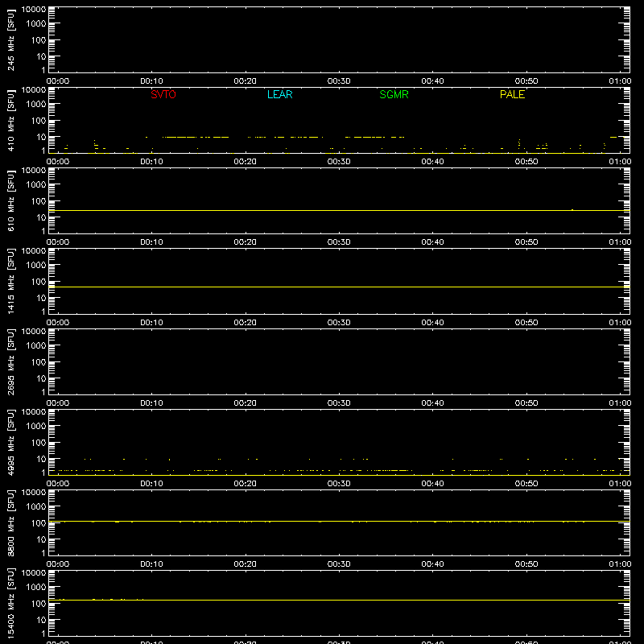644x644 pixels.
Task: Click 00:10 time label below 245 MHz plot
Action: (151, 81)
